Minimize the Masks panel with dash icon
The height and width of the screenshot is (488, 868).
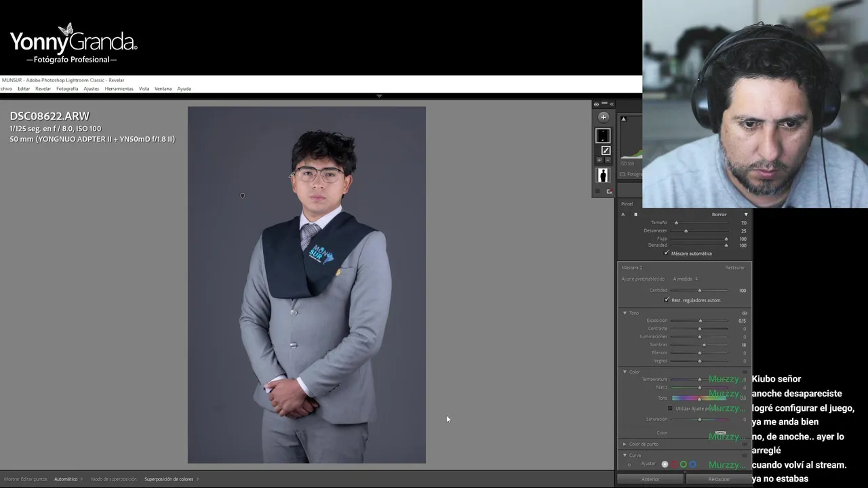click(604, 104)
